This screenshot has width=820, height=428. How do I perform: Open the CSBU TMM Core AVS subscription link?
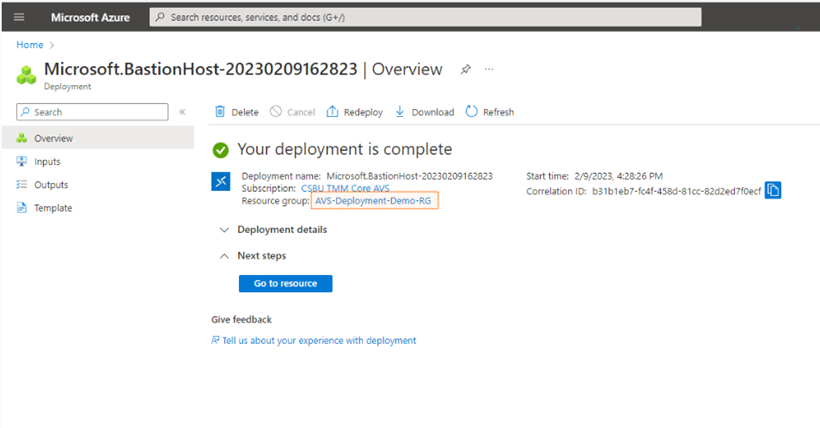[x=345, y=188]
